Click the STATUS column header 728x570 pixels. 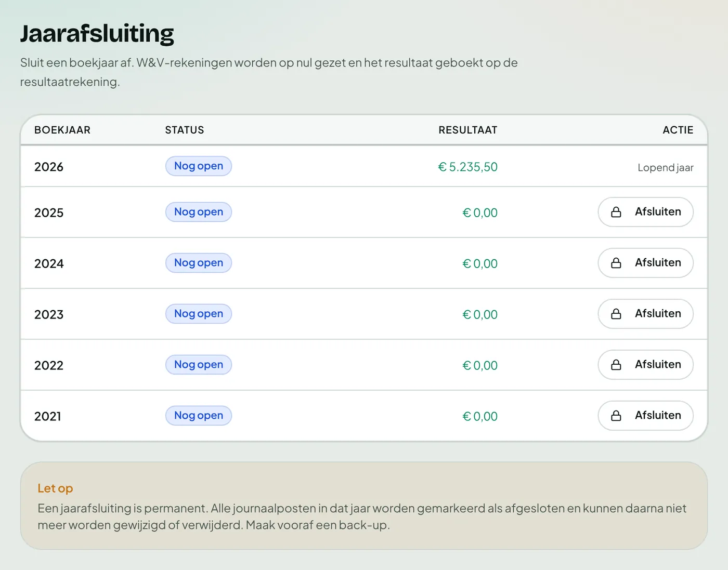click(x=185, y=130)
